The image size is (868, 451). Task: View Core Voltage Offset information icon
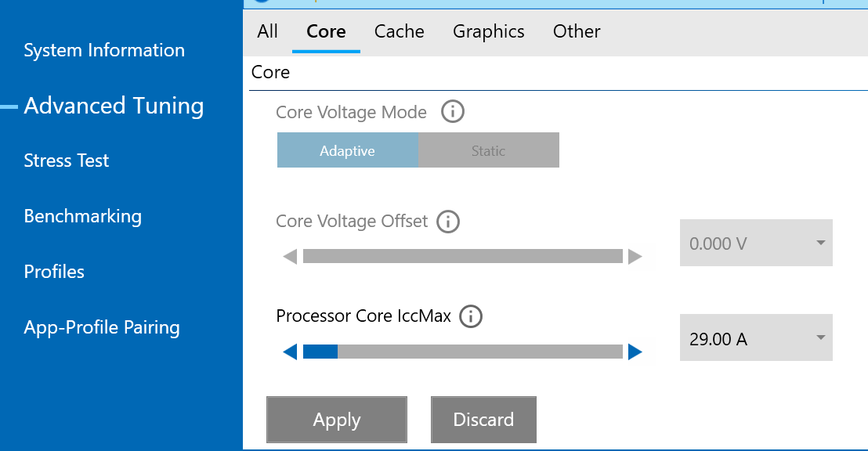(447, 222)
